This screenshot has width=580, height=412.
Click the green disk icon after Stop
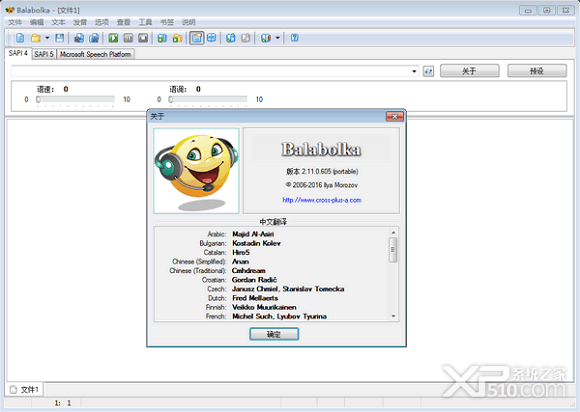162,38
